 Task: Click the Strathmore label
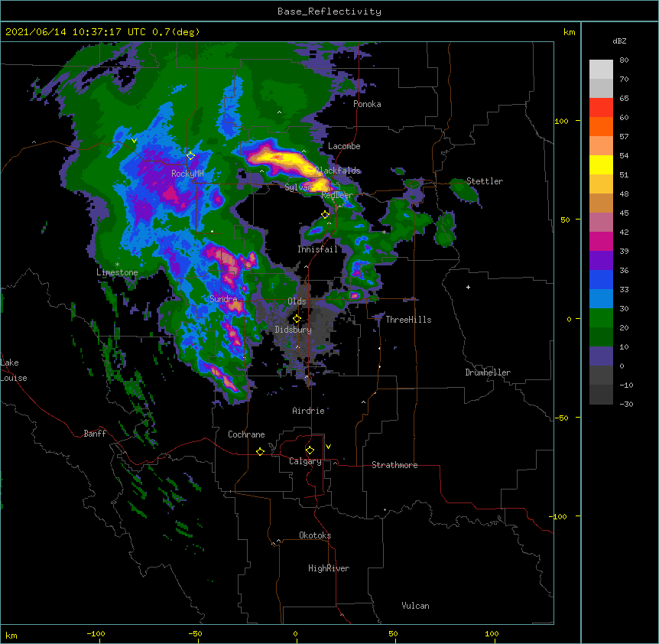click(394, 465)
